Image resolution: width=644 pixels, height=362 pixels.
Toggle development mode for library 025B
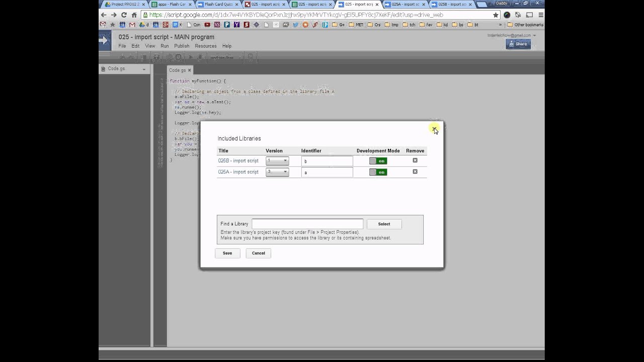click(378, 161)
